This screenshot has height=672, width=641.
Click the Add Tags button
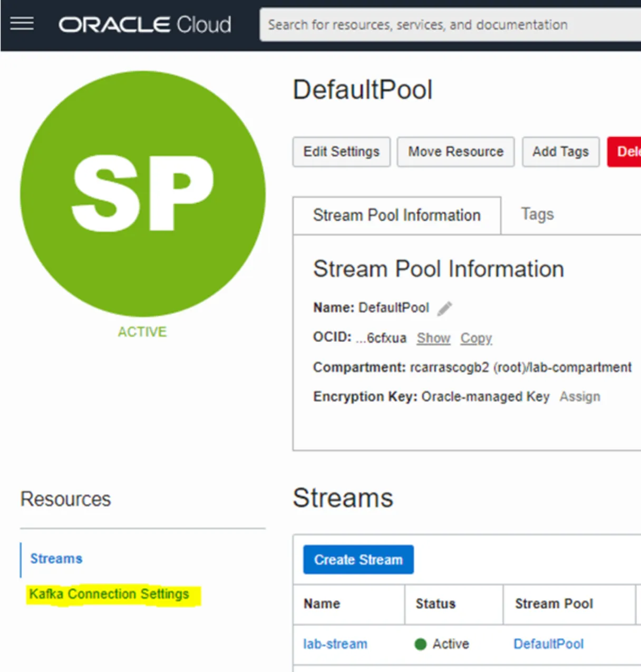click(x=560, y=152)
